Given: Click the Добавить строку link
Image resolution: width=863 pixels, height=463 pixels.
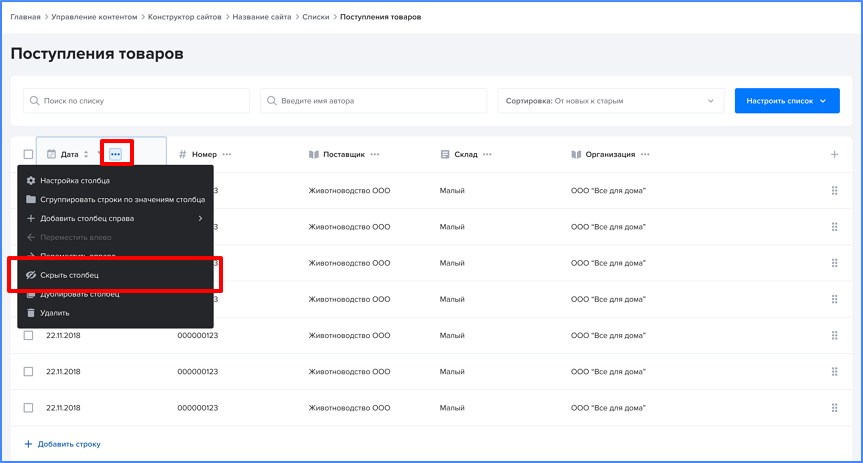Looking at the screenshot, I should click(63, 444).
